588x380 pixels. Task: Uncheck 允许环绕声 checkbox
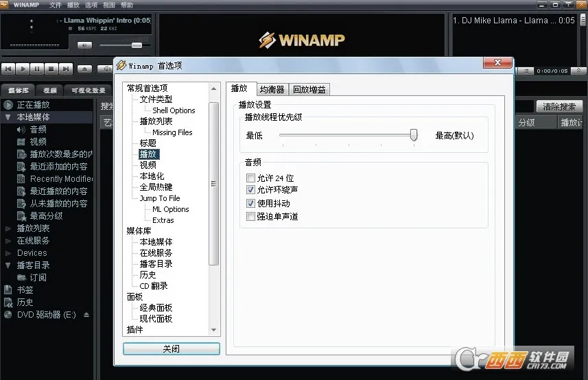click(x=250, y=189)
